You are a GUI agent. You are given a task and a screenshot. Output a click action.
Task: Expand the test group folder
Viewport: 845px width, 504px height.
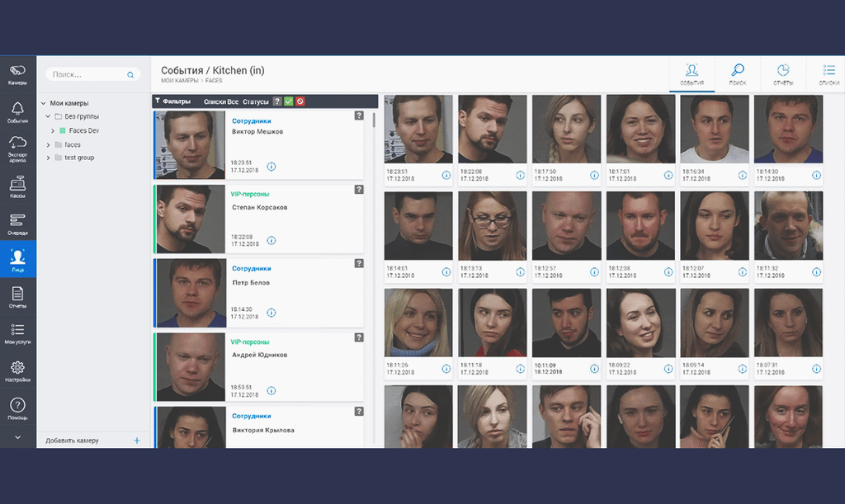coord(48,158)
